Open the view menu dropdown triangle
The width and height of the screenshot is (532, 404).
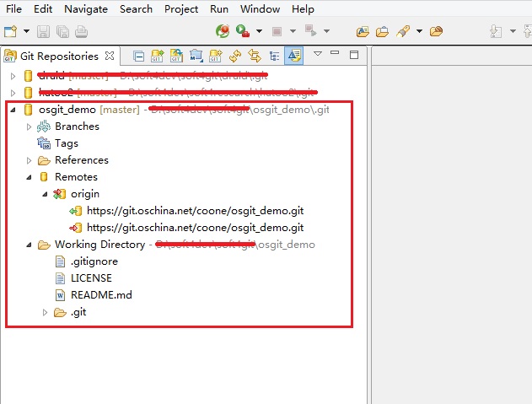pos(318,55)
